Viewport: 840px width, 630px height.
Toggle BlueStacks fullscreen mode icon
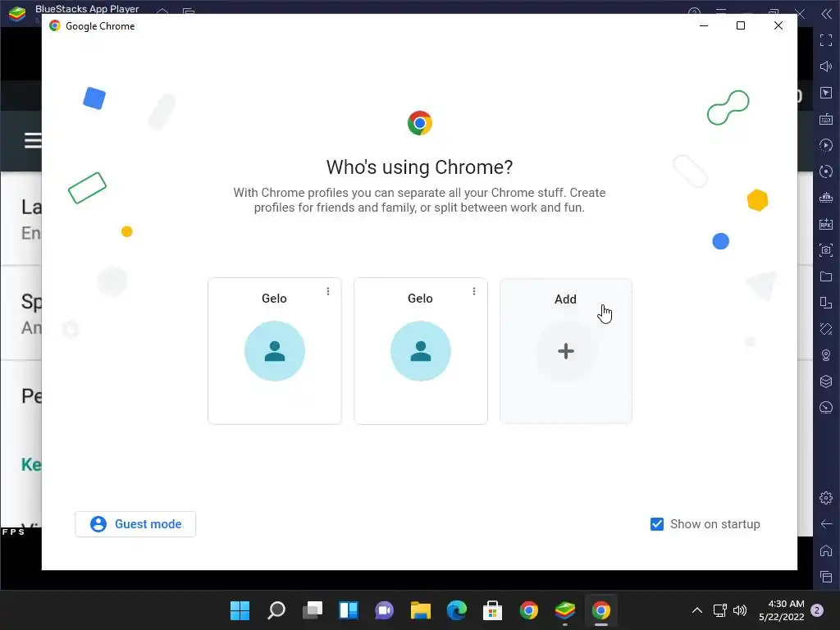(826, 40)
